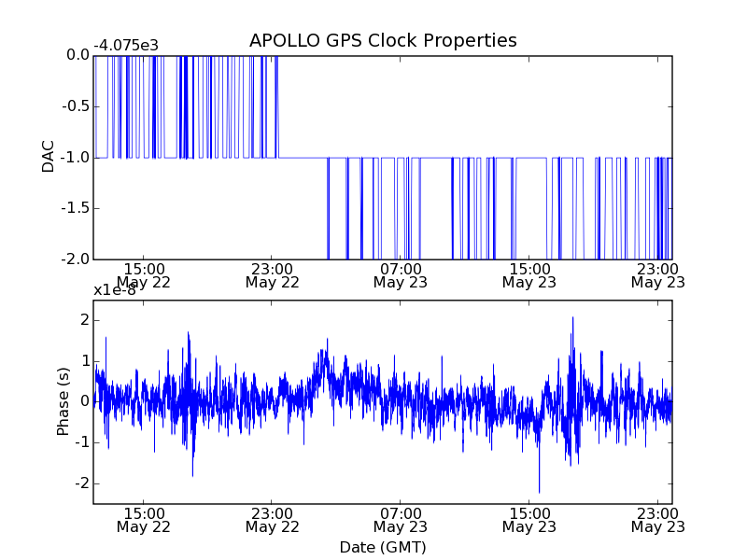Click the title 'APOLLO GPS Clock Properties'
The width and height of the screenshot is (747, 560).
[383, 40]
